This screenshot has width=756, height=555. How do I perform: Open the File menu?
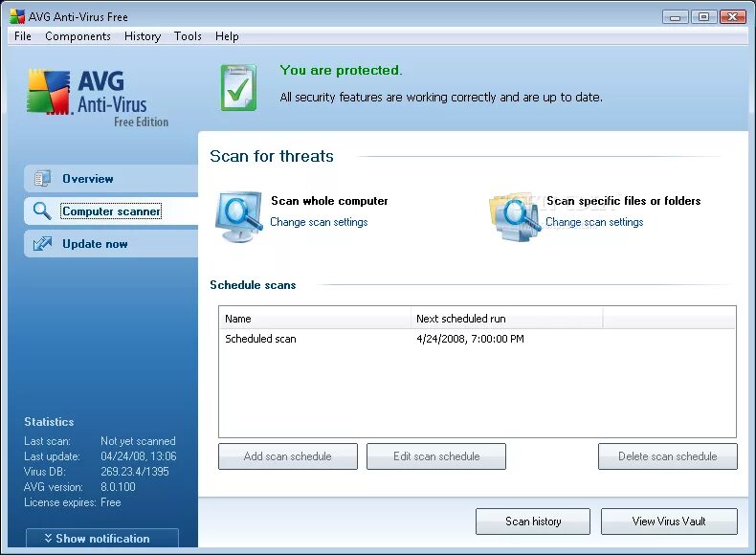pyautogui.click(x=23, y=36)
